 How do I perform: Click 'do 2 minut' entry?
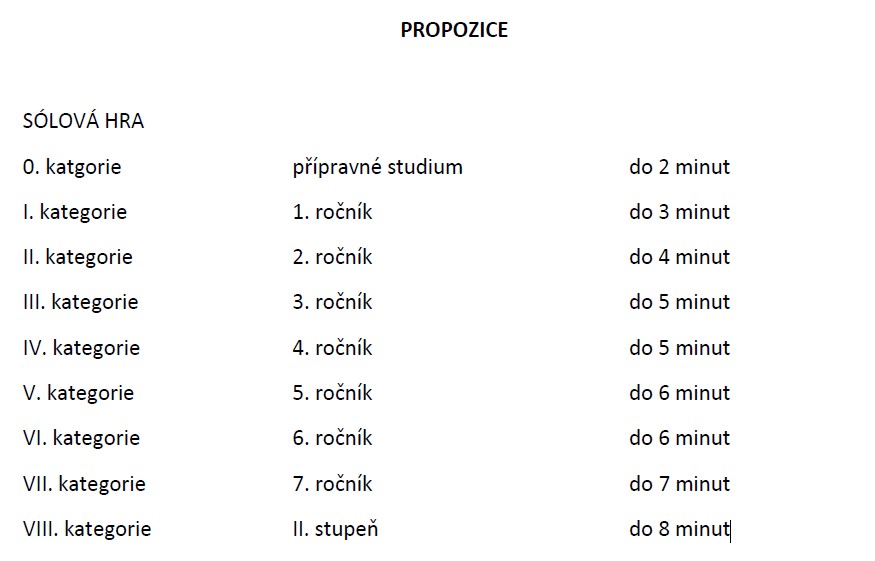[679, 166]
